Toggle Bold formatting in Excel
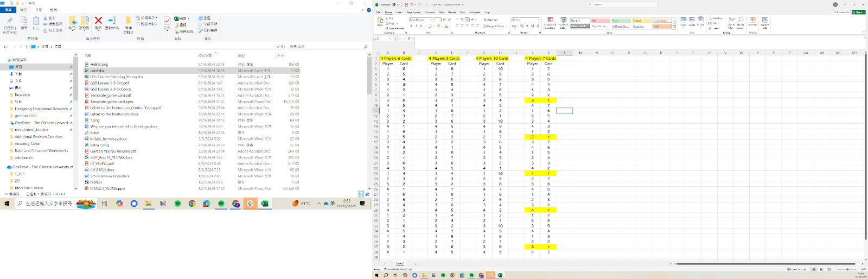Screen dimensions: 868x279 pos(411,26)
